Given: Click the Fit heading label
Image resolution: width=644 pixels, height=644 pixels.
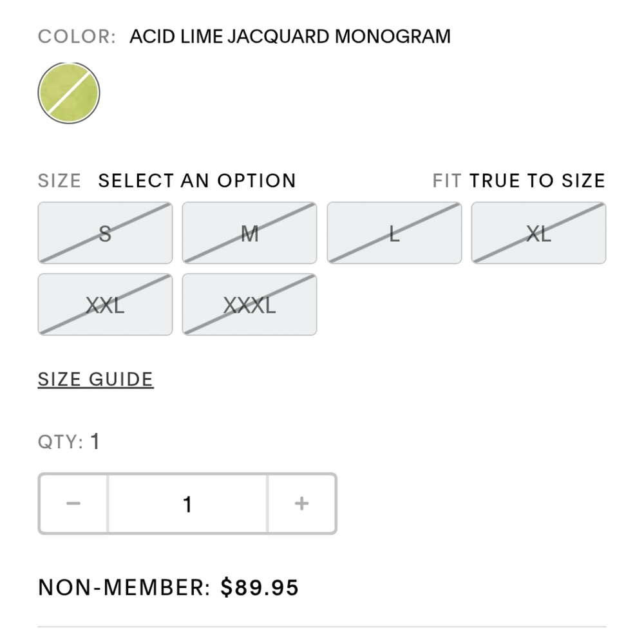Looking at the screenshot, I should tap(447, 181).
